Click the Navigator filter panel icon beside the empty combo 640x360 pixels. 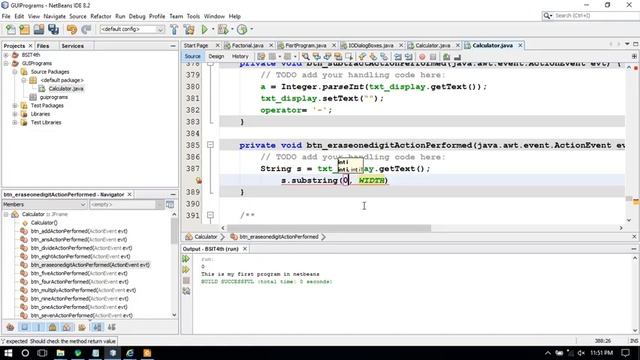170,204
